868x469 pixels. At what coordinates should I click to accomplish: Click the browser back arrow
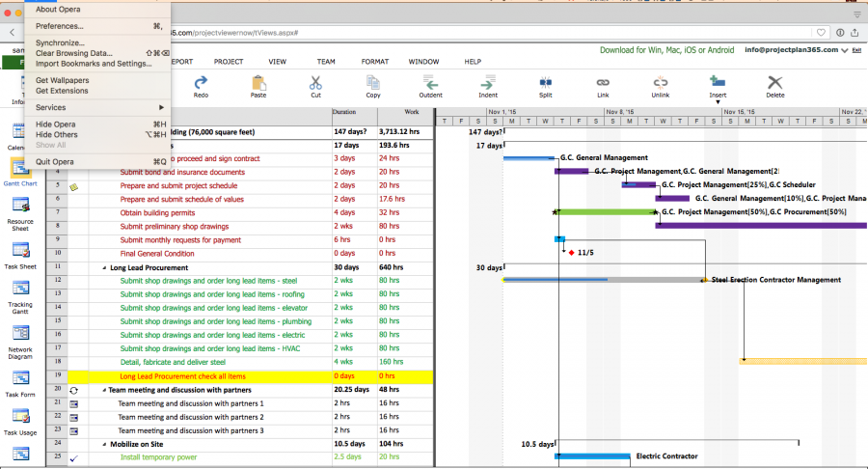coord(13,33)
